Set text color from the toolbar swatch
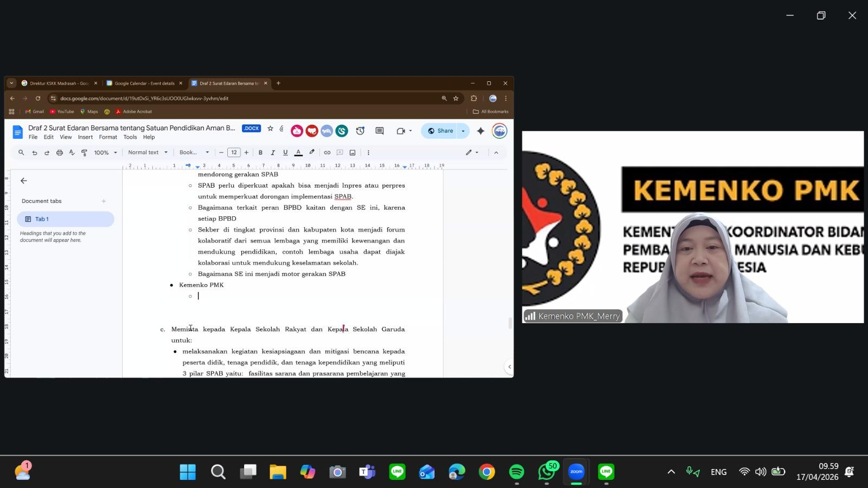 (x=298, y=152)
